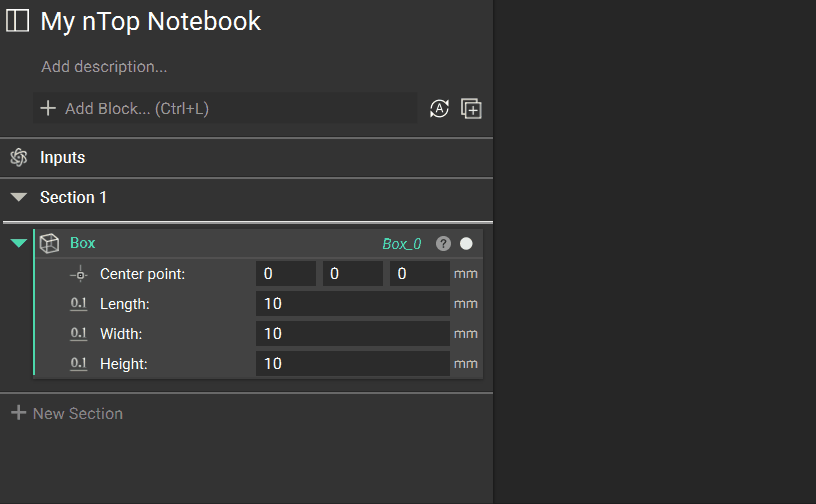Click the Box block name
Image resolution: width=816 pixels, height=504 pixels.
point(83,243)
